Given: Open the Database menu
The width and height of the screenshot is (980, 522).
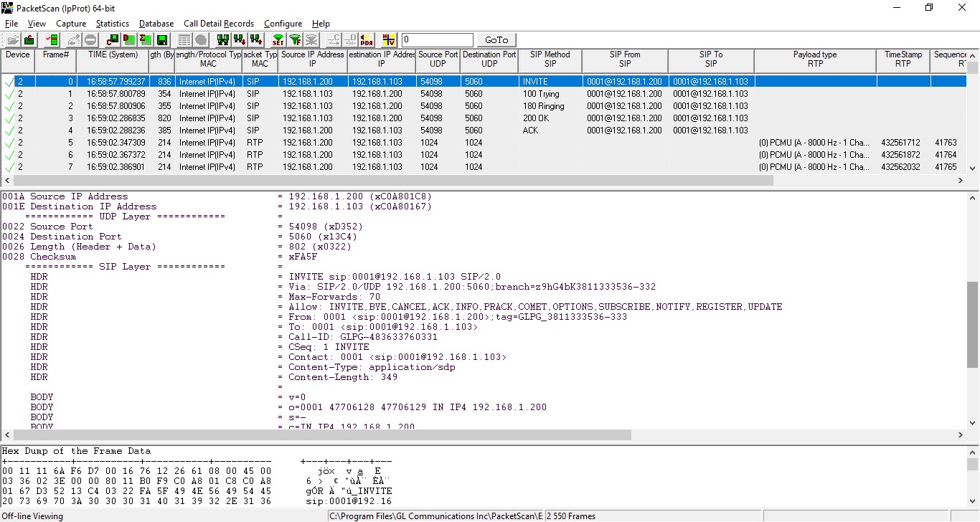Looking at the screenshot, I should [156, 24].
